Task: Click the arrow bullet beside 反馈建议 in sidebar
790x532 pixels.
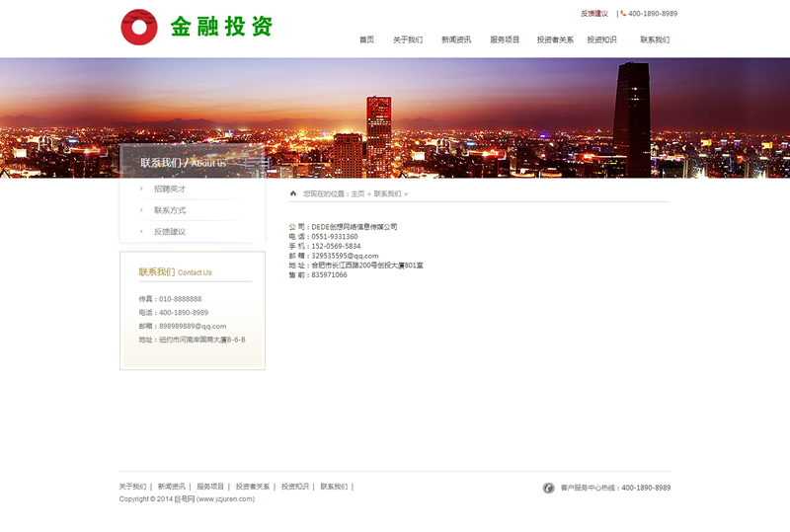Action: point(141,232)
